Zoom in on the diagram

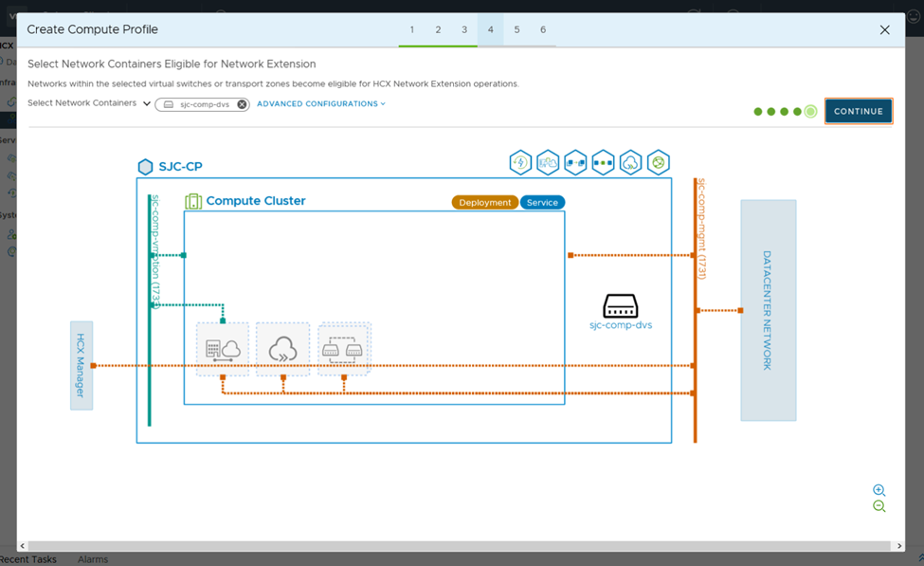pyautogui.click(x=879, y=490)
